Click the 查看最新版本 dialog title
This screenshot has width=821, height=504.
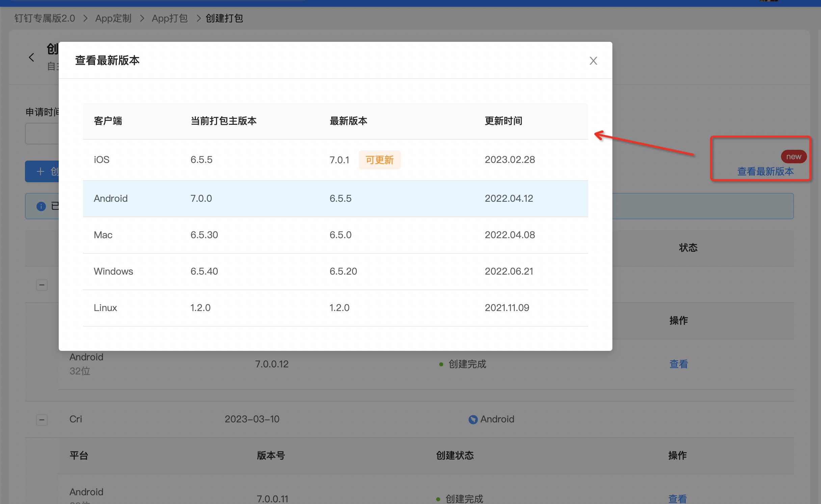pos(107,60)
